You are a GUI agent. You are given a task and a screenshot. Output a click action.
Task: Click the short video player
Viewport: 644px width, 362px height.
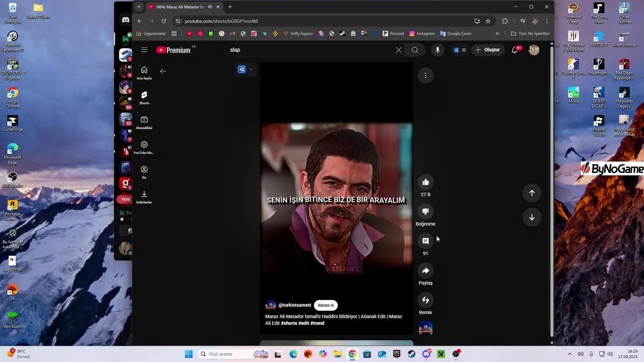(337, 198)
